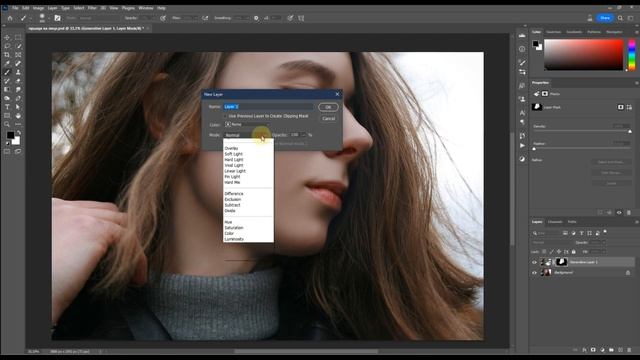This screenshot has height=360, width=640.
Task: Select the Hand tool
Action: [x=18, y=116]
